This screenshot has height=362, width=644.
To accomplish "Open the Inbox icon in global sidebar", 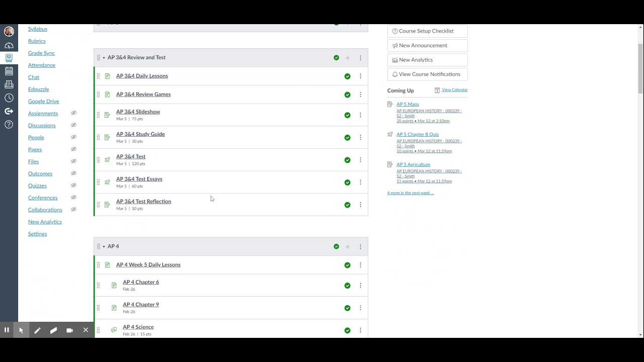I will [9, 84].
